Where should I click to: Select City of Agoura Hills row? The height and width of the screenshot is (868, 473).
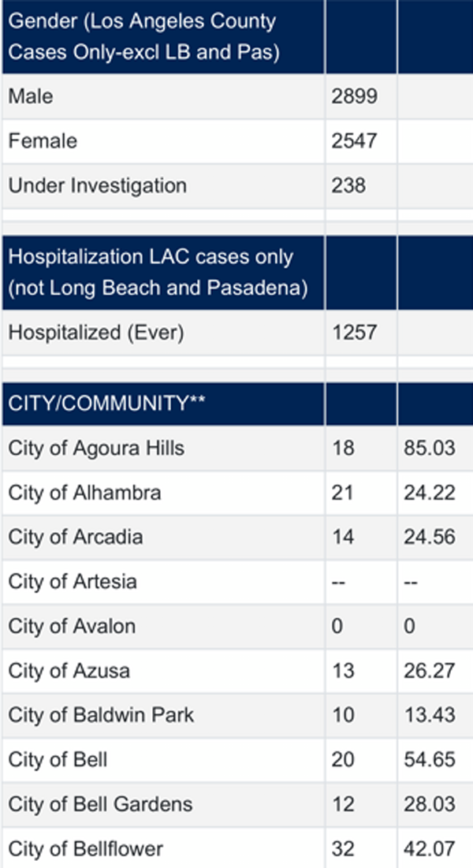[236, 448]
